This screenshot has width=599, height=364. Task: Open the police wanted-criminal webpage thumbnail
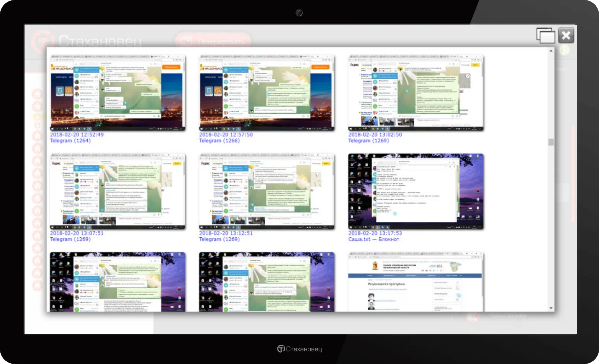(416, 282)
